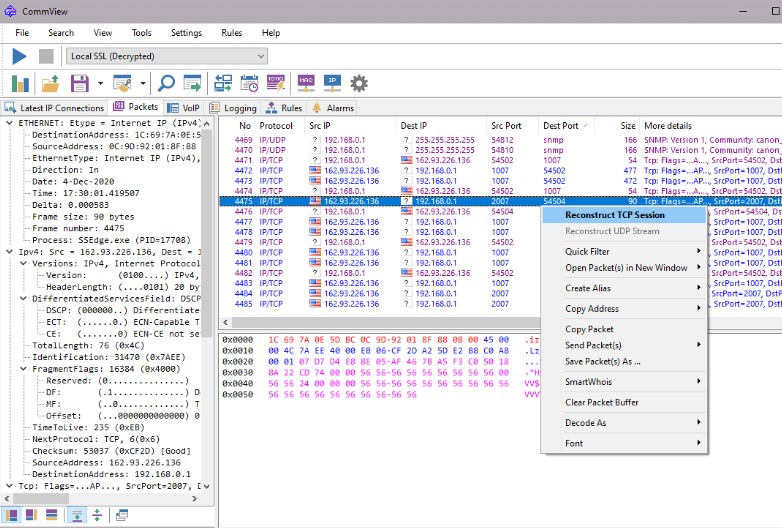
Task: Switch to the VoIP tab
Action: 183,108
